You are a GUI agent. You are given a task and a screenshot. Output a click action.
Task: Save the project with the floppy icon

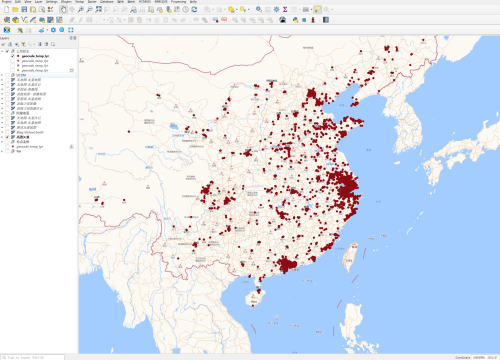point(24,10)
